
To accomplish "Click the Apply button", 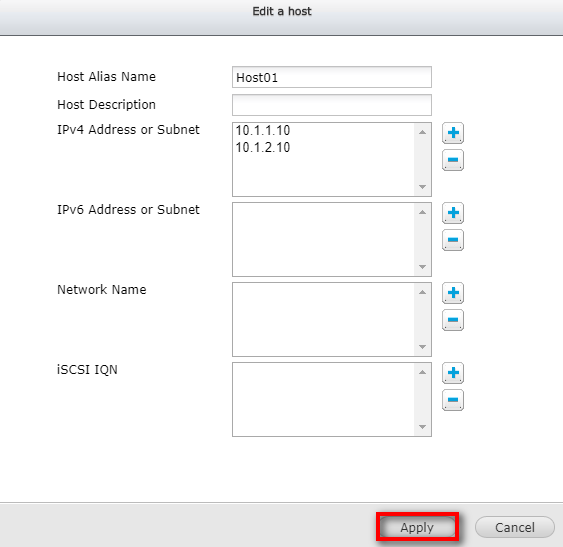I will tap(417, 527).
